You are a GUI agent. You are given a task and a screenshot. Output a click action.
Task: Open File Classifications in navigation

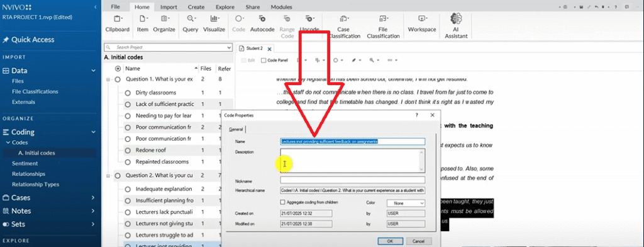35,91
